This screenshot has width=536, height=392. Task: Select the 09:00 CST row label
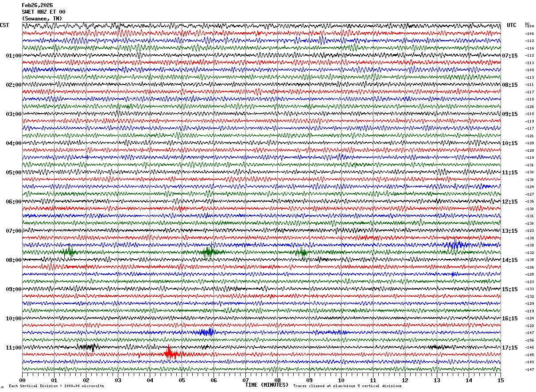coord(13,289)
